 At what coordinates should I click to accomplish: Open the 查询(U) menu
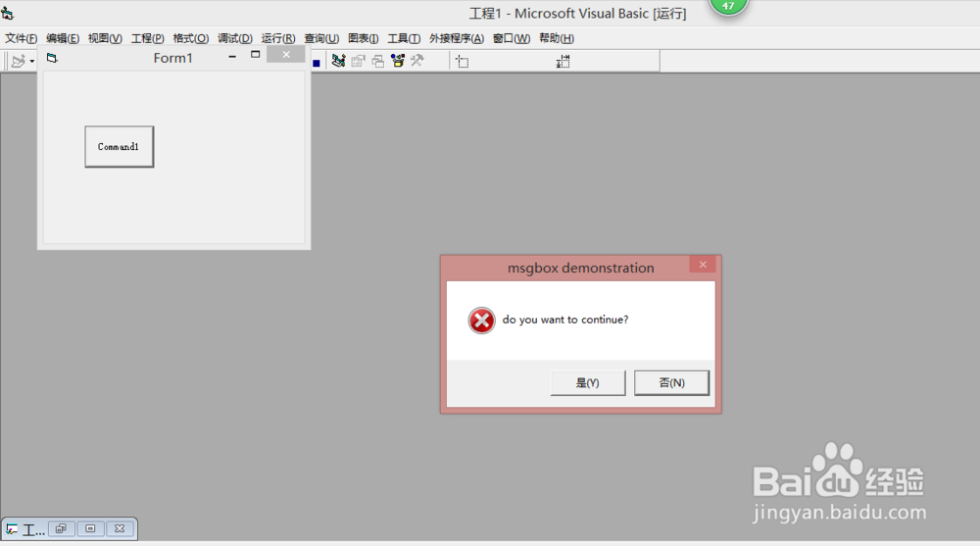point(321,38)
